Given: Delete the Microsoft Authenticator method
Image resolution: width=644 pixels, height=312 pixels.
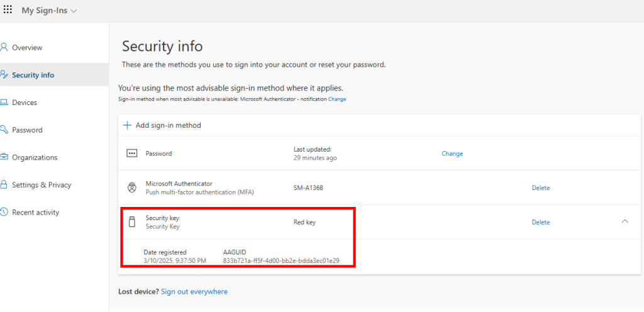Looking at the screenshot, I should [540, 187].
